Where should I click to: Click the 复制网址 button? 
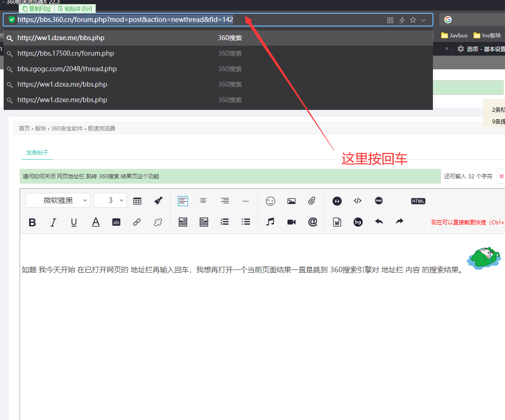(36, 9)
